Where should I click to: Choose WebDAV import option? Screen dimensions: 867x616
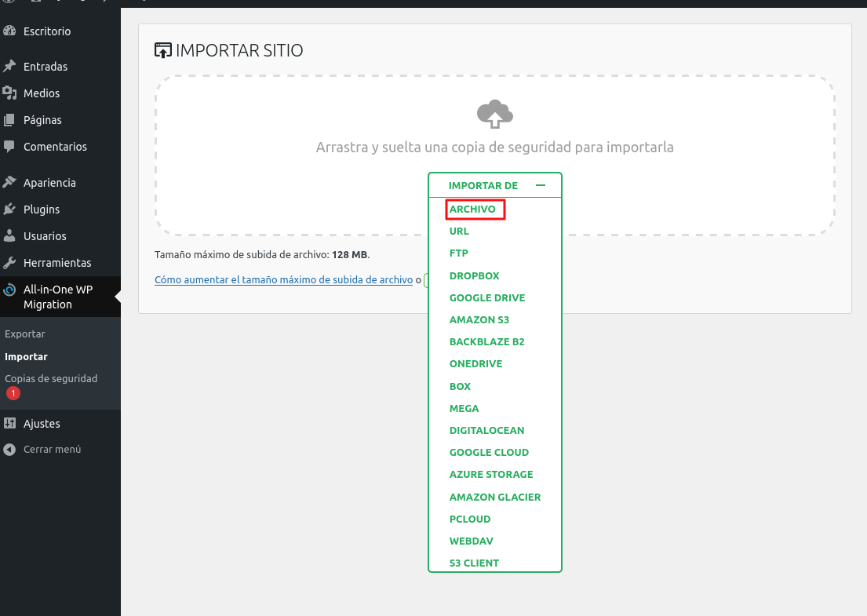coord(471,541)
